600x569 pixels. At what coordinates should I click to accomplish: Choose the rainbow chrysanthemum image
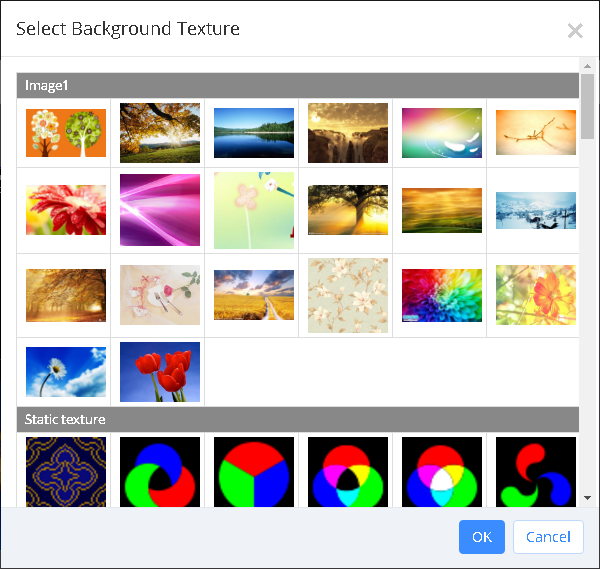coord(442,295)
